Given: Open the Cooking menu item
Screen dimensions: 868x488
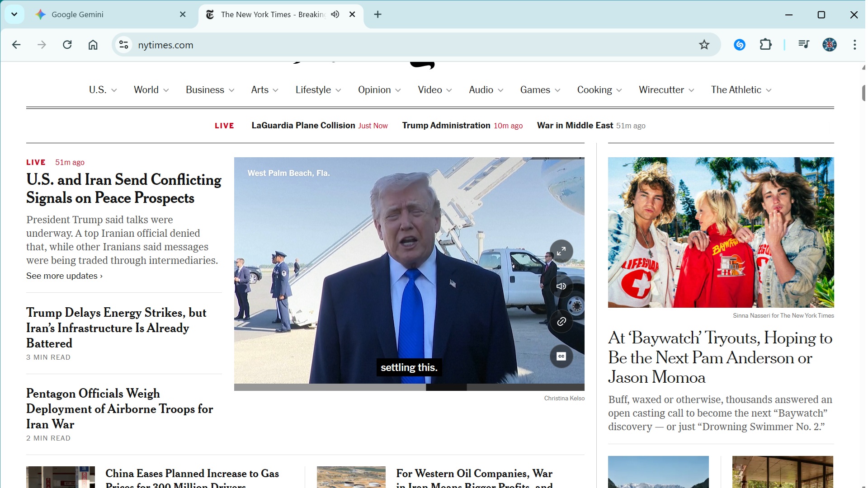Looking at the screenshot, I should (x=594, y=90).
